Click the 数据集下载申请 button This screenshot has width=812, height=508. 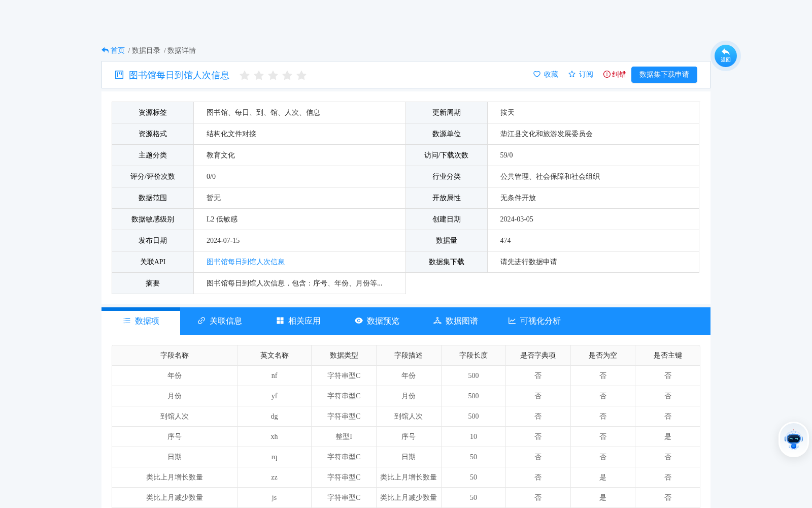pyautogui.click(x=664, y=74)
